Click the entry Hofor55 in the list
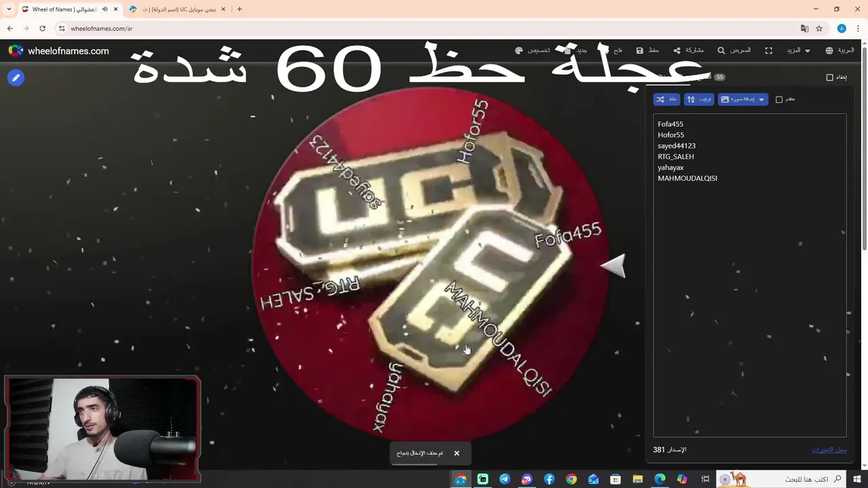The image size is (868, 488). click(671, 135)
